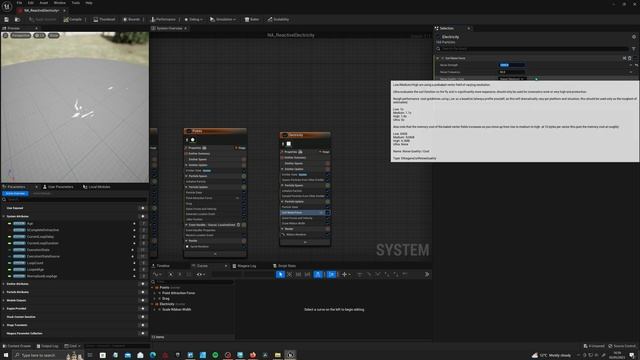Add a parameter to Emitter Attributes category
This screenshot has width=640, height=360.
click(x=143, y=284)
